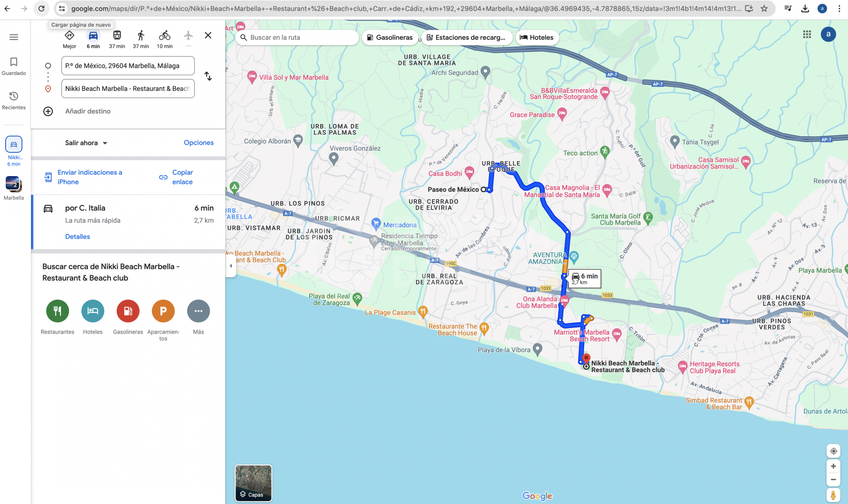Open Marbella recent thumbnail

pyautogui.click(x=14, y=188)
